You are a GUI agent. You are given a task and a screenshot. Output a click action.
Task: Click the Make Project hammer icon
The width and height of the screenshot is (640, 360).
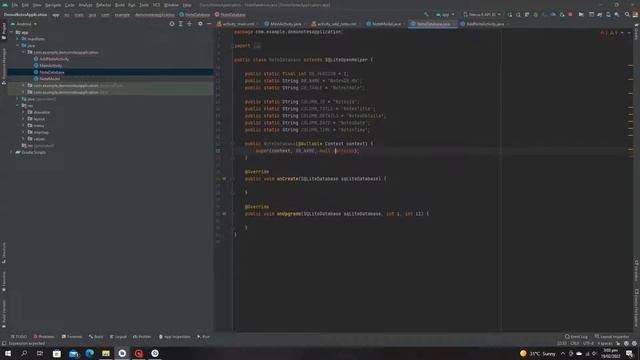(426, 15)
